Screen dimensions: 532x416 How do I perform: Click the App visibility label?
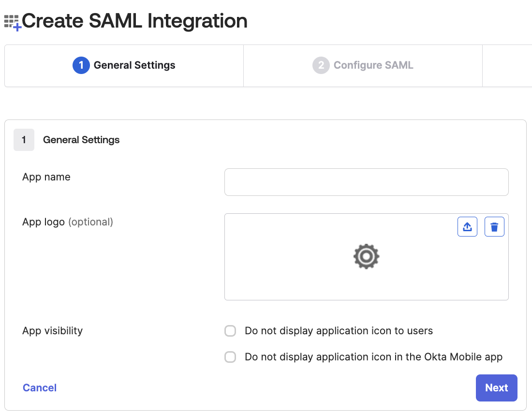[x=52, y=331]
